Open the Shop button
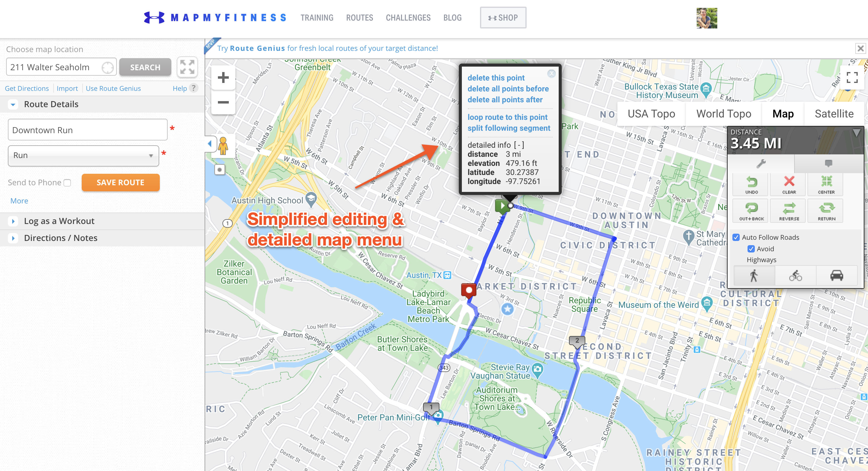Image resolution: width=868 pixels, height=471 pixels. pyautogui.click(x=503, y=18)
